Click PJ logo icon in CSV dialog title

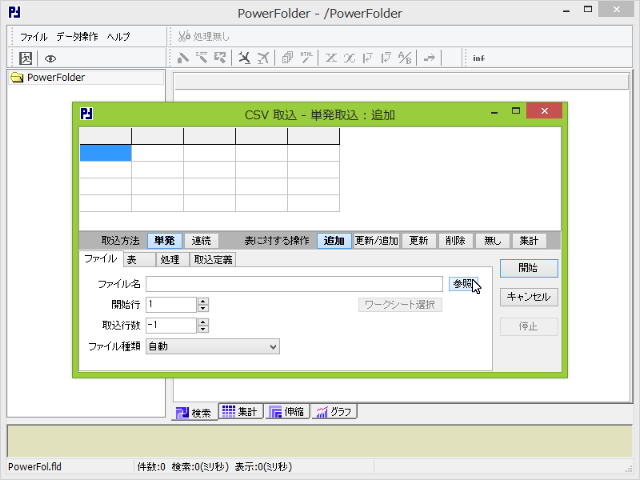87,113
